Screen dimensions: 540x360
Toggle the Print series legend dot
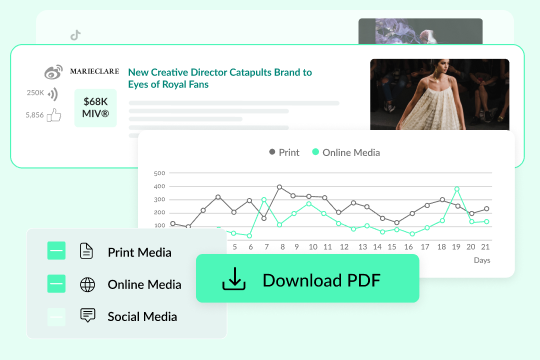click(272, 152)
